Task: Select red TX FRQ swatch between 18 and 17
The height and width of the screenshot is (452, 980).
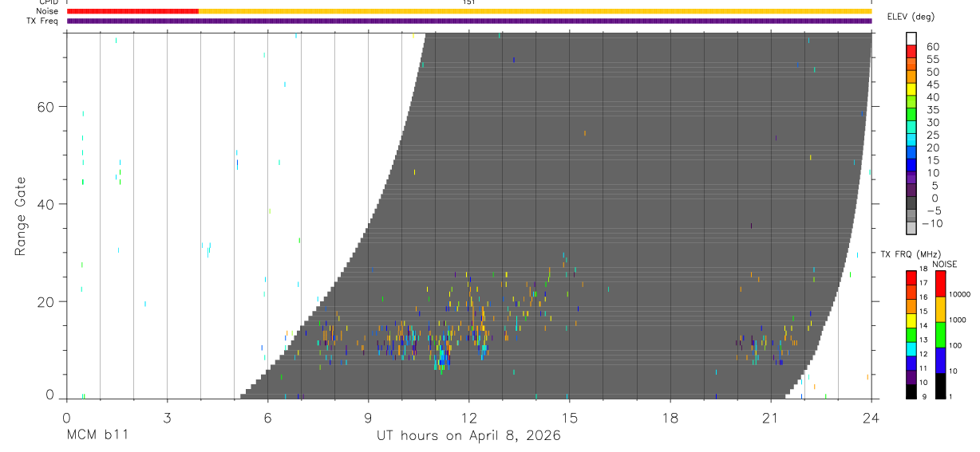Action: coord(911,277)
